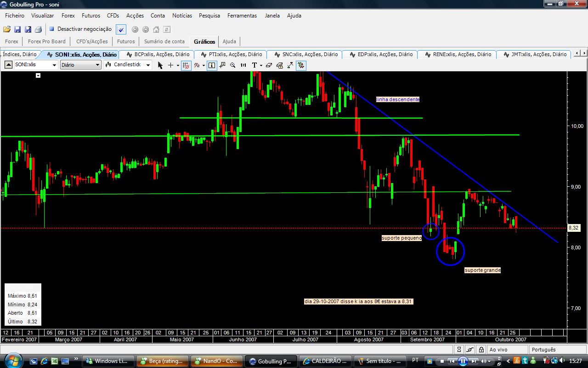The width and height of the screenshot is (588, 368).
Task: Click the 'suporte grande' chart label
Action: [482, 270]
